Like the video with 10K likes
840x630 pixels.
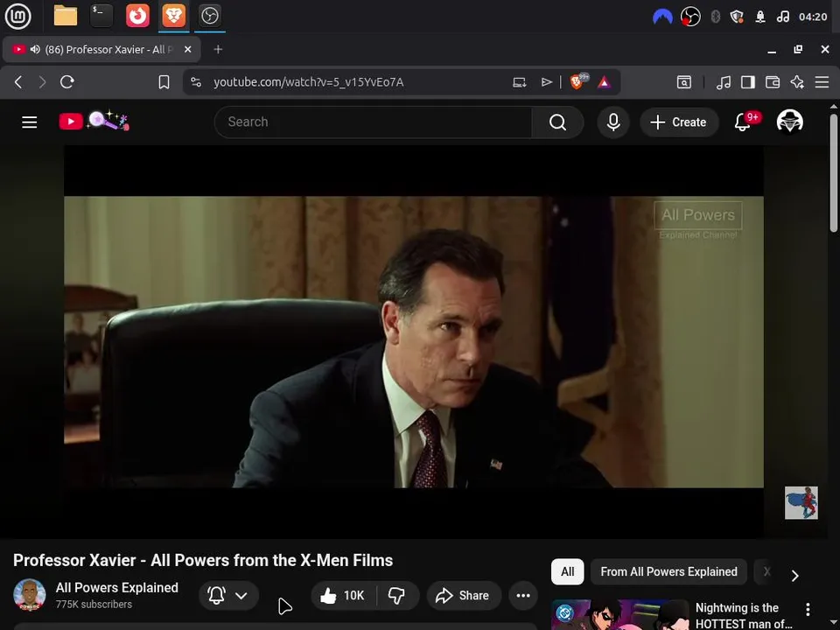click(343, 595)
